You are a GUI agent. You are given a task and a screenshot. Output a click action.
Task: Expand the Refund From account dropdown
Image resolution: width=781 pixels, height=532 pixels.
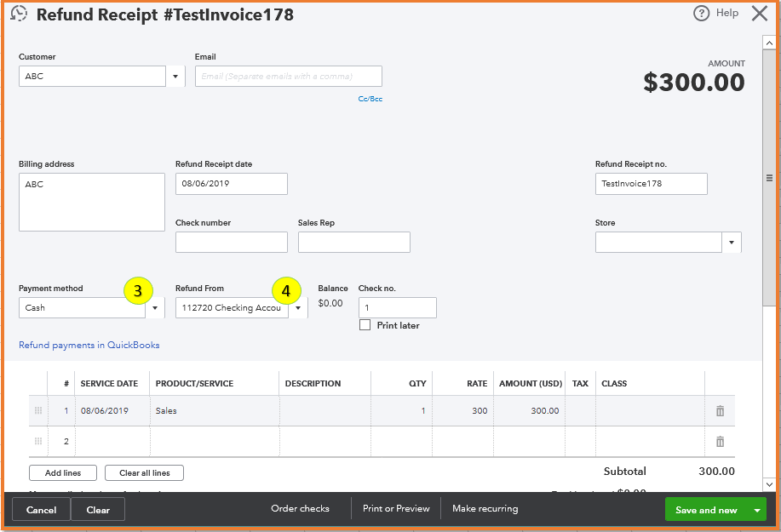tap(298, 308)
